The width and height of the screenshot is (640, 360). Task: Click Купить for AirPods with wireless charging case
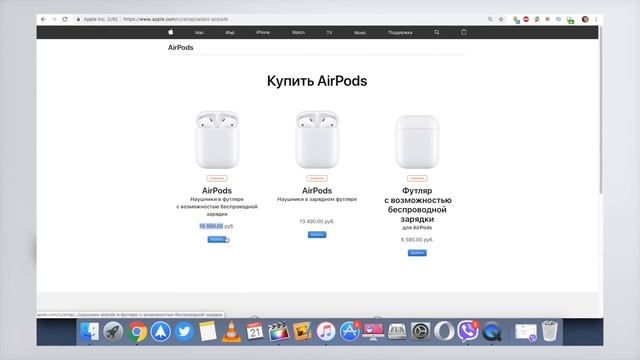pos(217,239)
